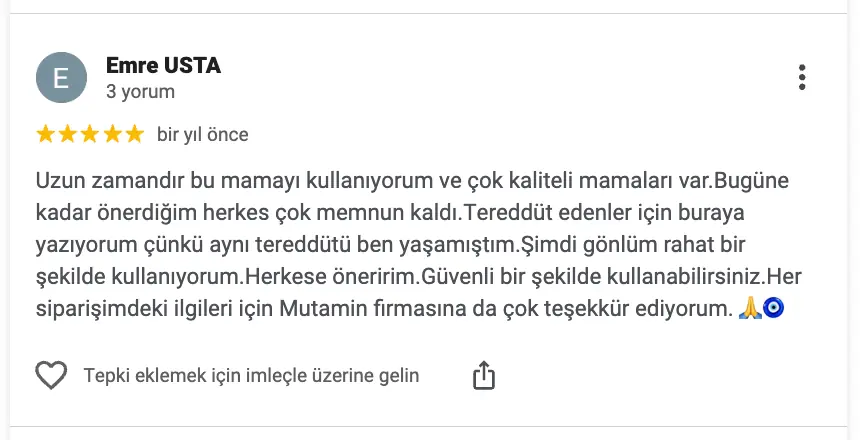The image size is (860, 440).
Task: Click "Tepki eklemek için imleçle üzerine gelin" text
Action: 251,376
